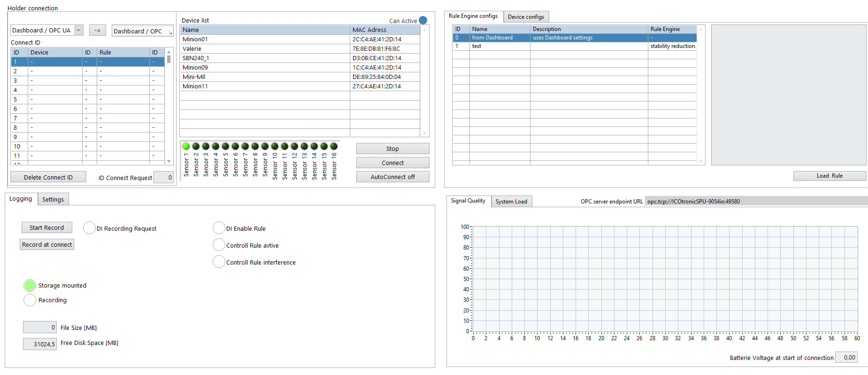Viewport: 868px width, 375px height.
Task: Click the Sensor 2 LED indicator
Action: 196,146
